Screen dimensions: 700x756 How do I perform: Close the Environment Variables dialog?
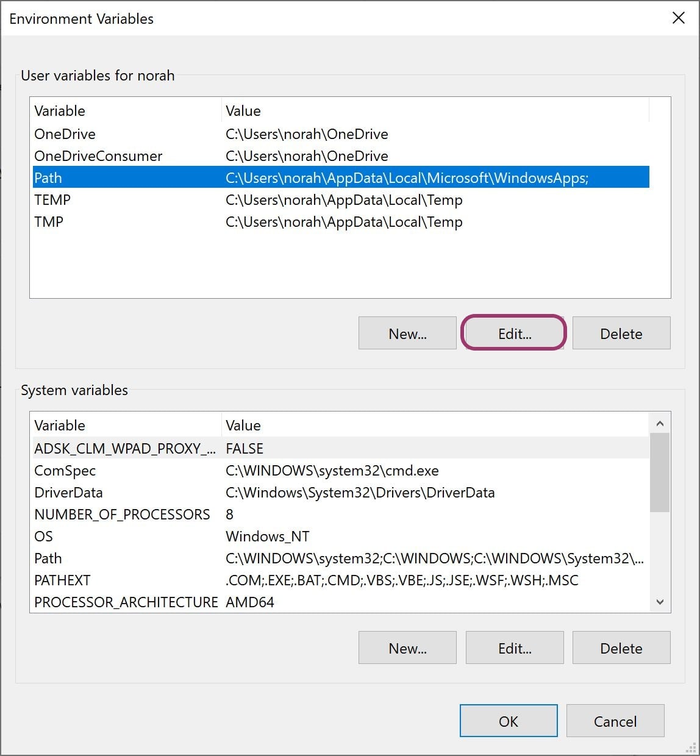(678, 18)
